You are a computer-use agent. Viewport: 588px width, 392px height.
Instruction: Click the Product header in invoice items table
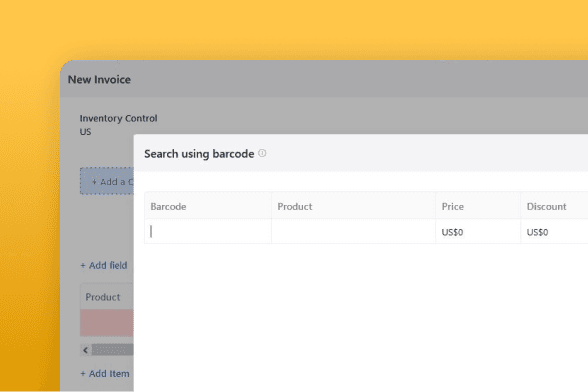[103, 297]
